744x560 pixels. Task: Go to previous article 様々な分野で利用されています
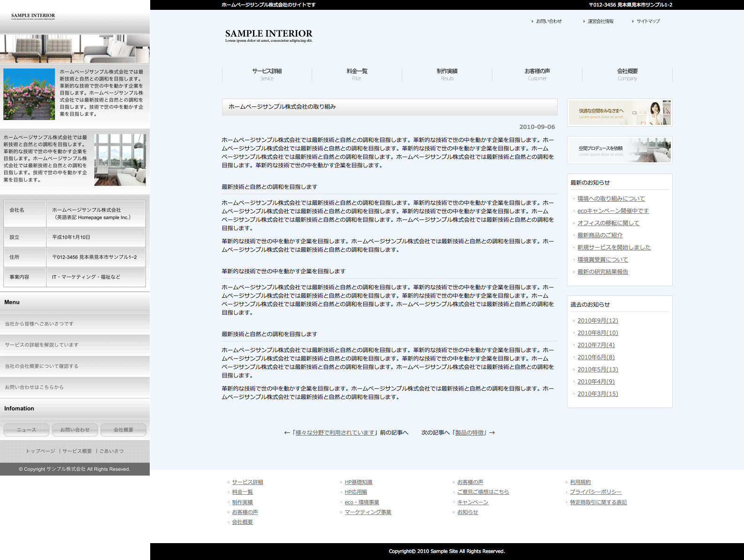pyautogui.click(x=335, y=433)
